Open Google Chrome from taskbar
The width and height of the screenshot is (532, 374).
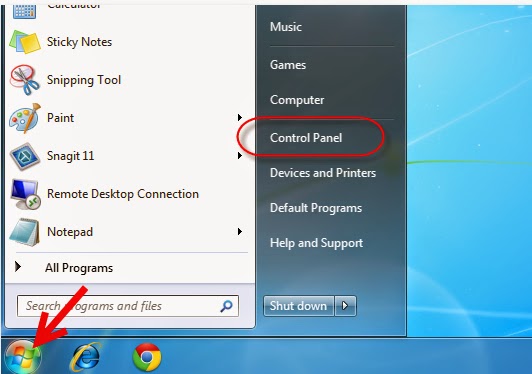click(147, 357)
